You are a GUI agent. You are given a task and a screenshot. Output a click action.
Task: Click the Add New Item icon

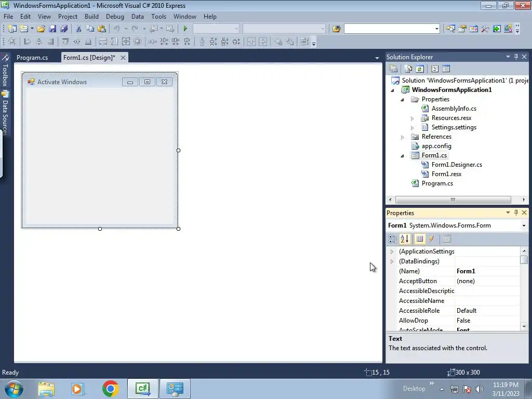(24, 29)
